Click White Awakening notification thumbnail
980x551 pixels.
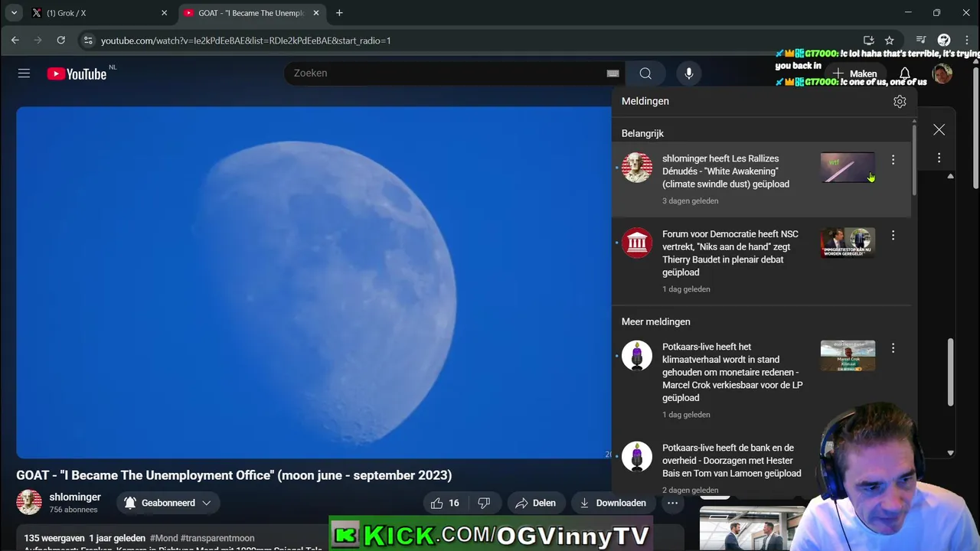click(848, 168)
